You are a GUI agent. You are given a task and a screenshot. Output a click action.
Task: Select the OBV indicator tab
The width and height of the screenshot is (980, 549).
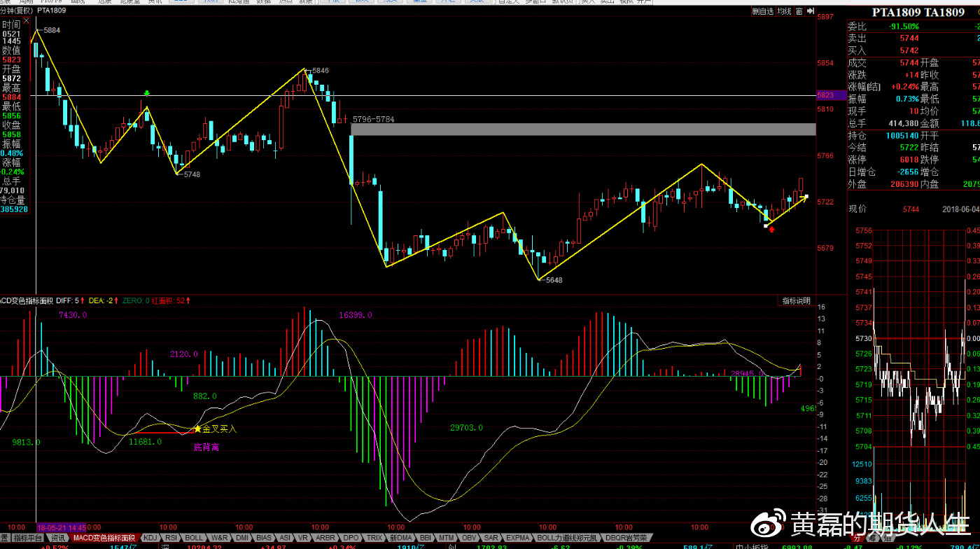[468, 538]
